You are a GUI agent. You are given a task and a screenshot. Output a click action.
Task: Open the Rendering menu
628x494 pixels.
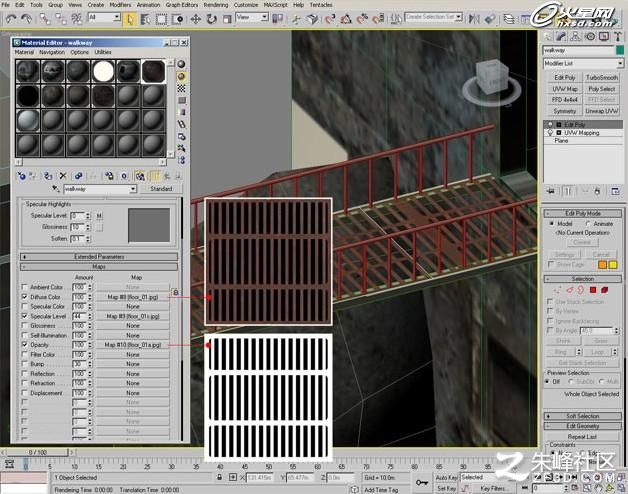(x=215, y=5)
